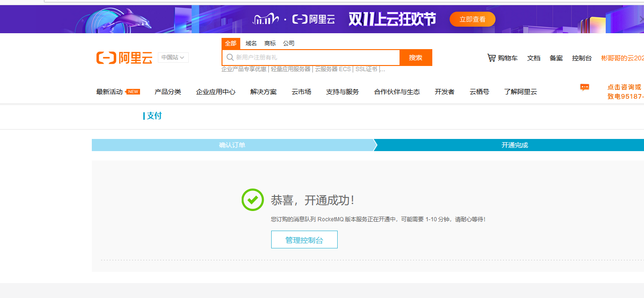Click the SSL证书 suggestion link
644x298 pixels.
366,69
